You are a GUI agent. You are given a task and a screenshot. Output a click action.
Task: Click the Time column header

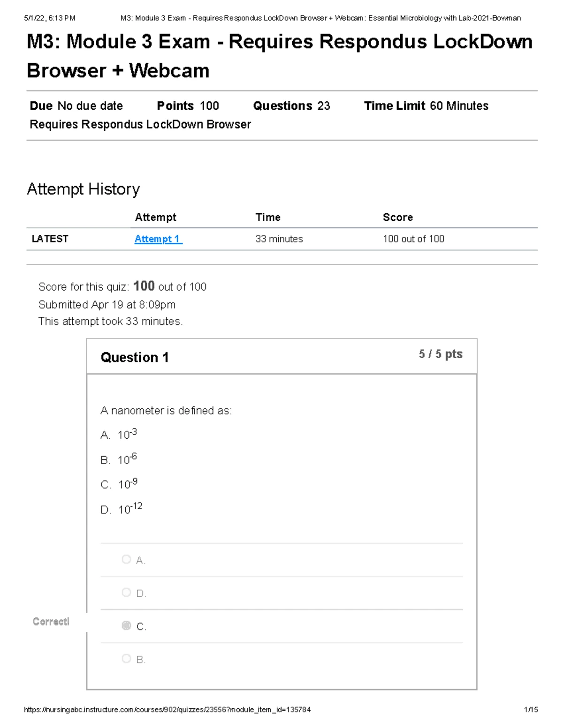tap(268, 218)
